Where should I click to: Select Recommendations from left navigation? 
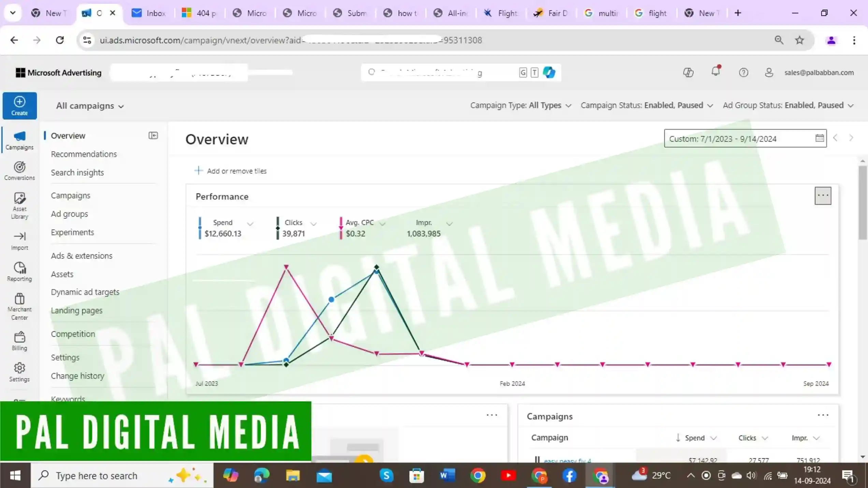(x=84, y=154)
